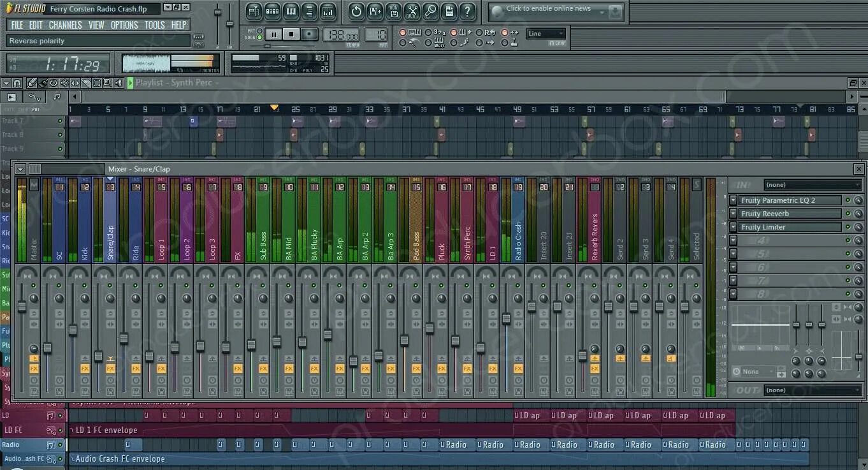This screenshot has height=470, width=868.
Task: Open the Playlist view toolbar icon
Action: click(254, 11)
